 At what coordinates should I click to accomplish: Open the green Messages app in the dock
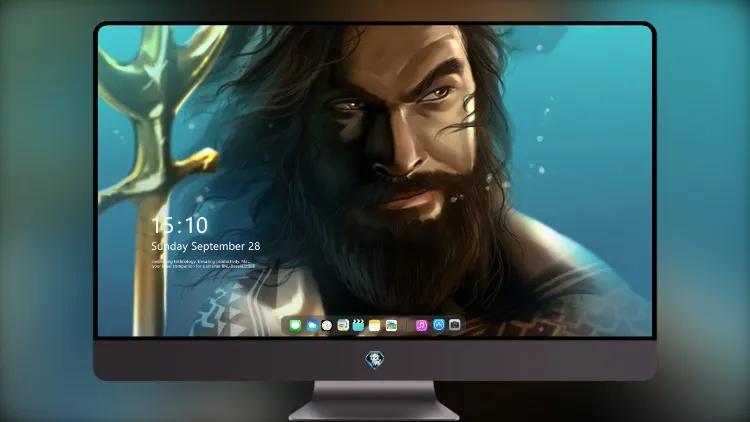[x=295, y=325]
